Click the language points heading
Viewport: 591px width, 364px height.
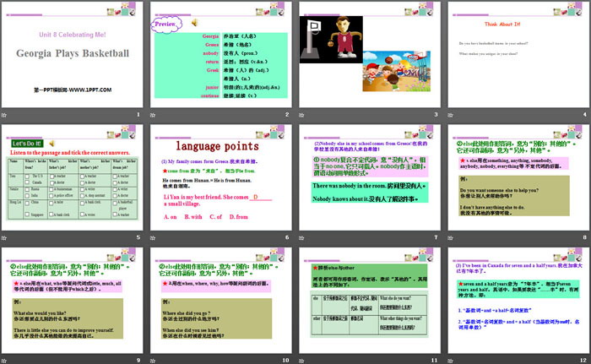[218, 146]
